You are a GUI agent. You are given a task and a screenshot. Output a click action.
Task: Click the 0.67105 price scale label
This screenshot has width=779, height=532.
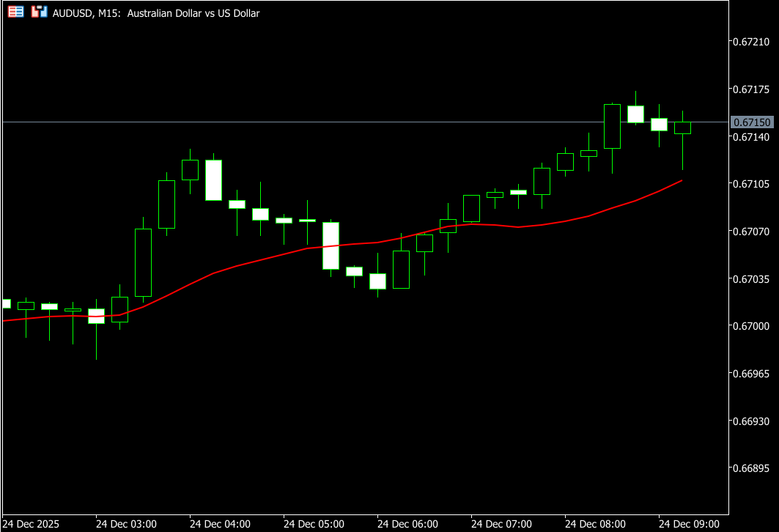(751, 184)
